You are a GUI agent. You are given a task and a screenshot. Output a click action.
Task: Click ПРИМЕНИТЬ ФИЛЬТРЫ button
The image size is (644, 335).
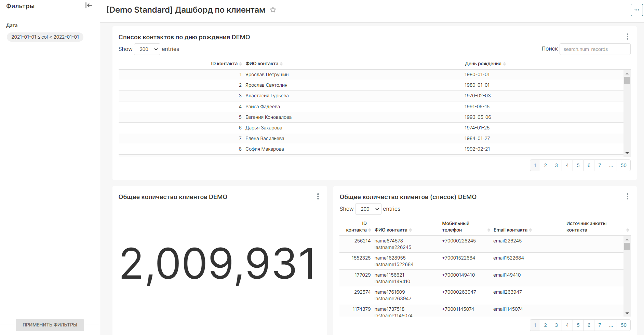click(x=50, y=325)
